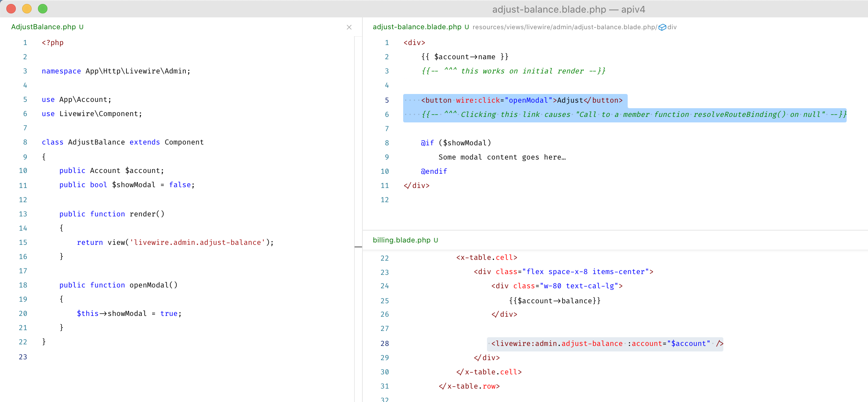Click 'Some modal content goes here…' text
868x402 pixels.
pos(502,157)
